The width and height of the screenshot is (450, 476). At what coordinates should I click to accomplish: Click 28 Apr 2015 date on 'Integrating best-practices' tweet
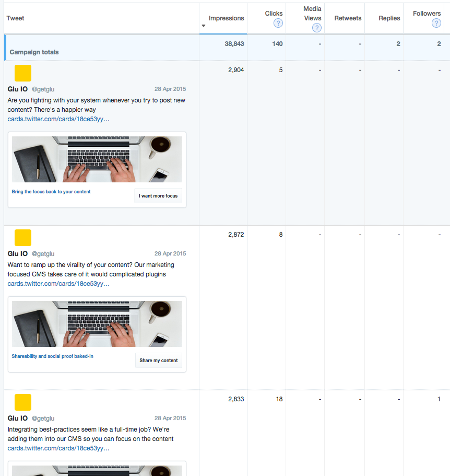click(x=170, y=418)
